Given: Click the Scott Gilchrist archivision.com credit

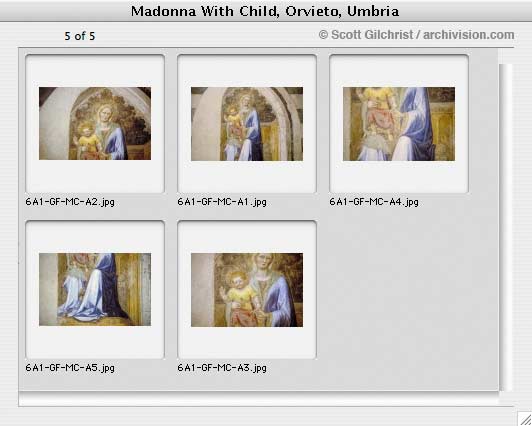Looking at the screenshot, I should pyautogui.click(x=416, y=35).
